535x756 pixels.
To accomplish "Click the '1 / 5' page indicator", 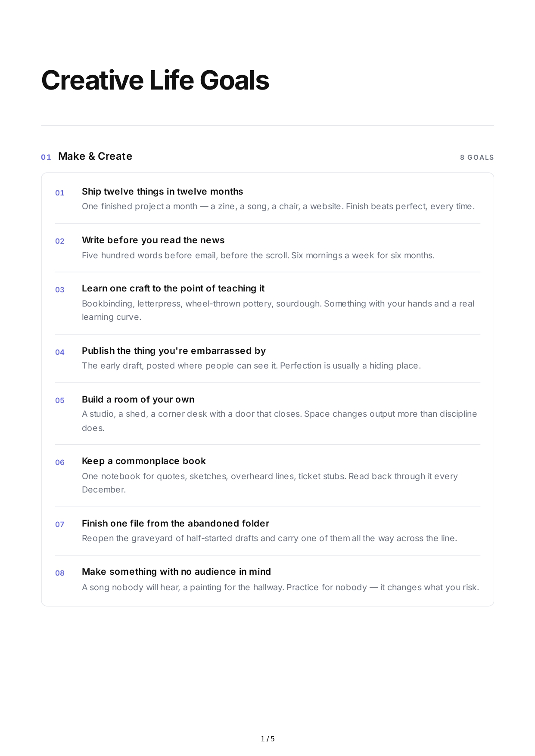I will [x=267, y=739].
